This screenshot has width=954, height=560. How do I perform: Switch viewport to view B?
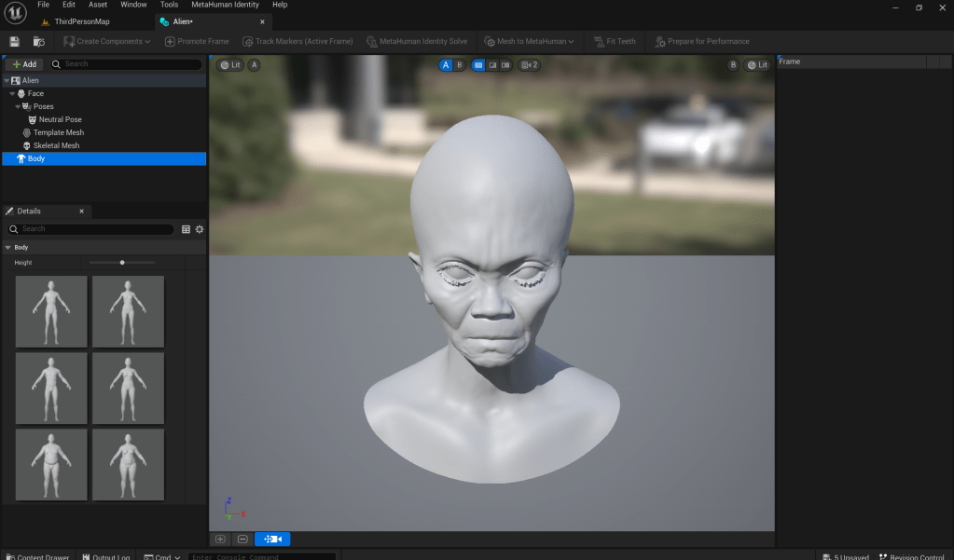coord(459,65)
